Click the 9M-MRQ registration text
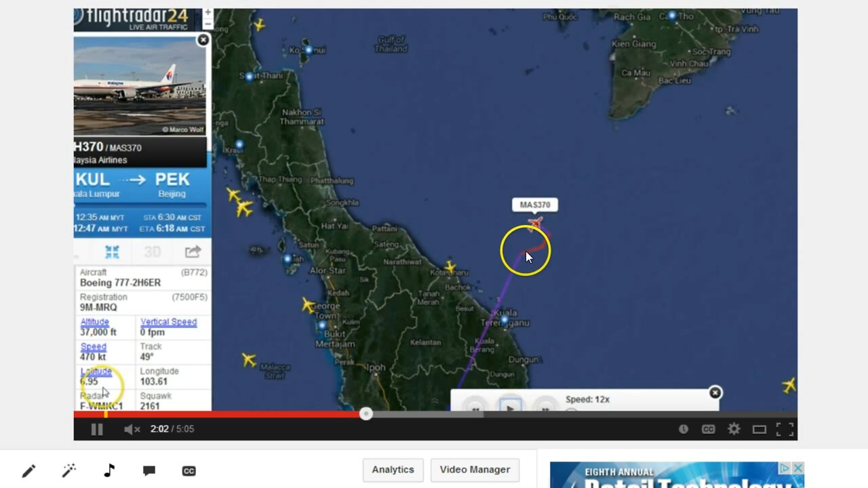Image resolution: width=868 pixels, height=488 pixels. tap(98, 307)
